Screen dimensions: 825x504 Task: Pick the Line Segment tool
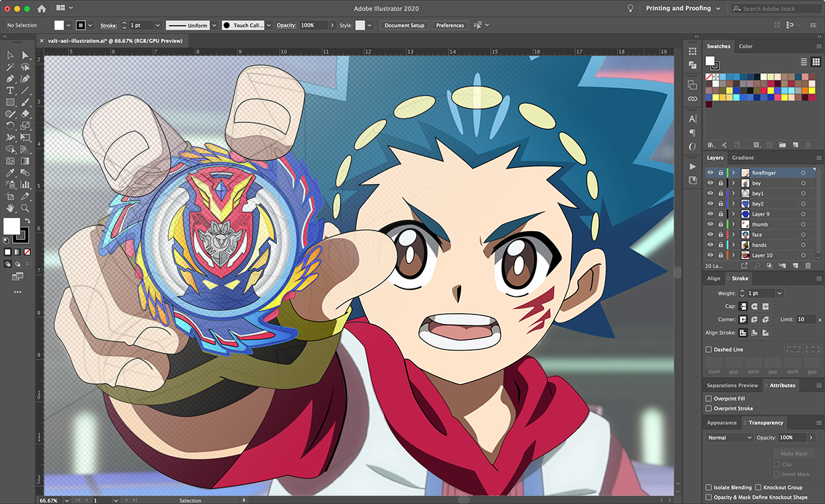(25, 91)
